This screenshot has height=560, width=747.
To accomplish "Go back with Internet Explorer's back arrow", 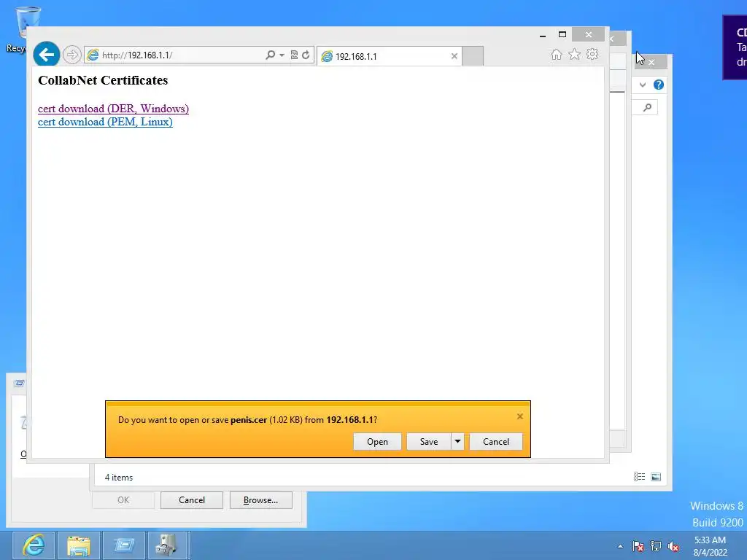I will [46, 55].
